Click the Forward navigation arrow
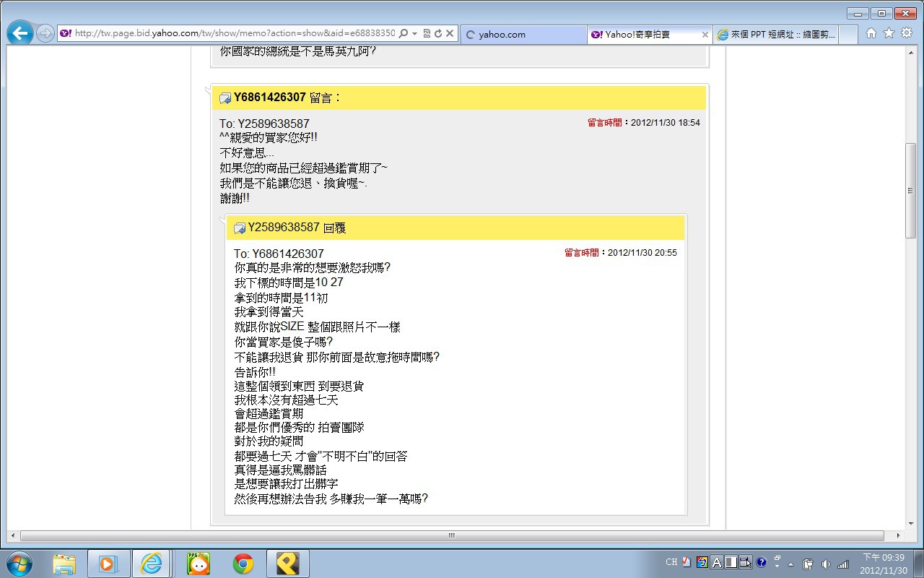The image size is (924, 578). pyautogui.click(x=45, y=33)
